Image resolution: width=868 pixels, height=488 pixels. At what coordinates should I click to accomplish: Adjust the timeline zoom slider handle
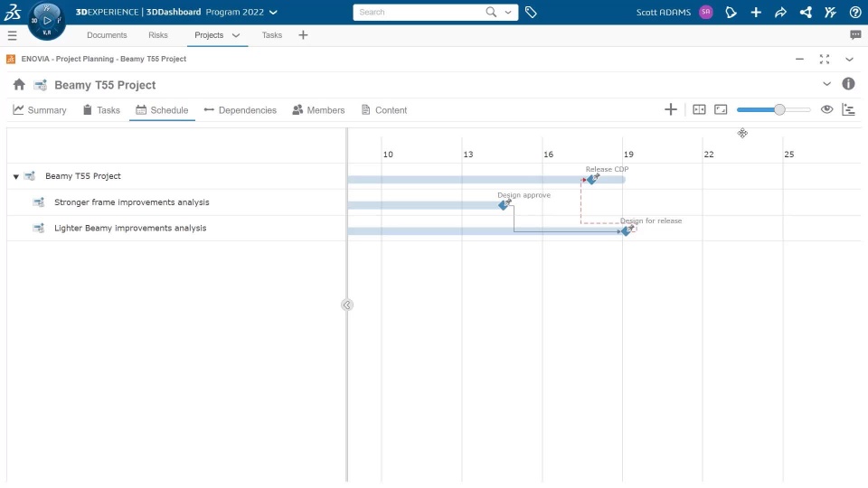pyautogui.click(x=779, y=109)
